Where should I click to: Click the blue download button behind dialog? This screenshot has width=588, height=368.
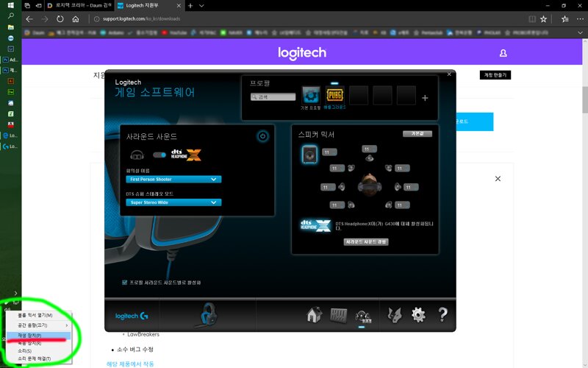point(474,121)
